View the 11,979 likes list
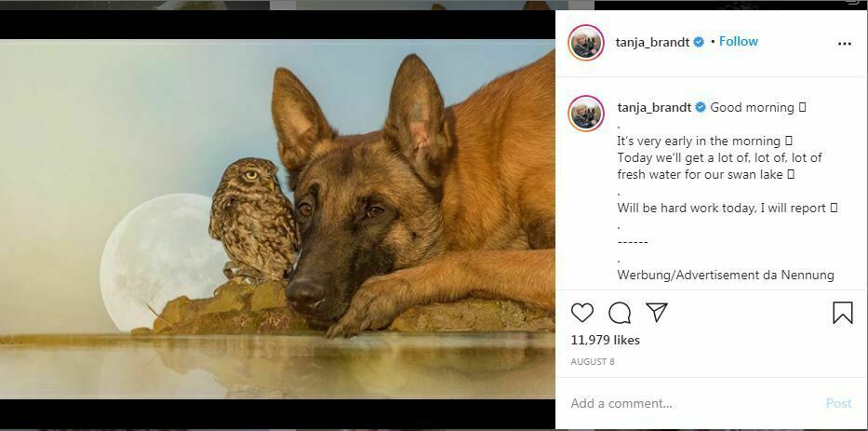The image size is (868, 431). [x=605, y=340]
